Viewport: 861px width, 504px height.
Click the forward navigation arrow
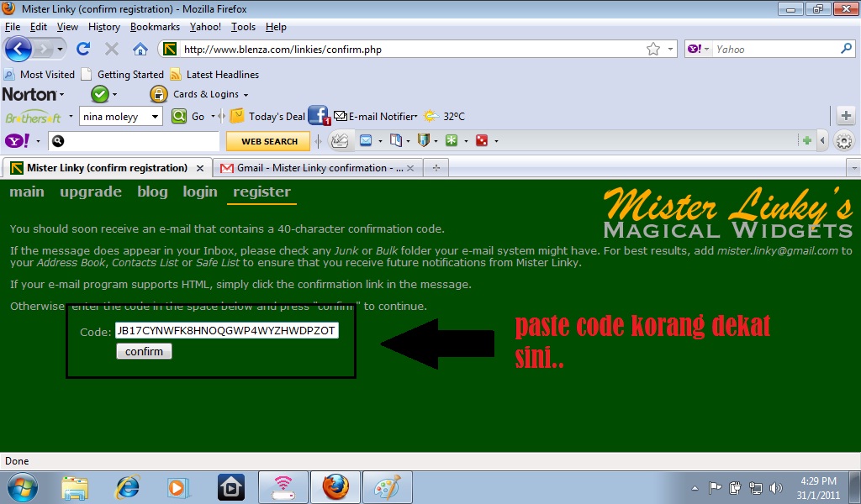coord(44,50)
